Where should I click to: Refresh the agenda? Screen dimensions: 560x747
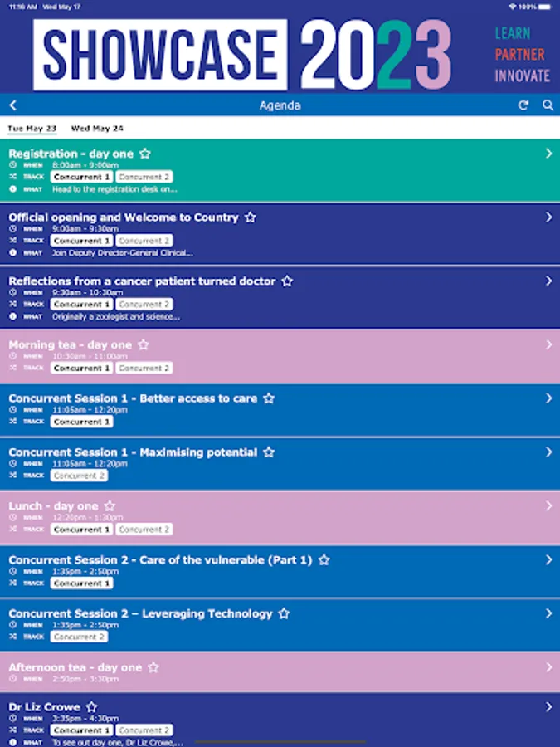(x=523, y=105)
